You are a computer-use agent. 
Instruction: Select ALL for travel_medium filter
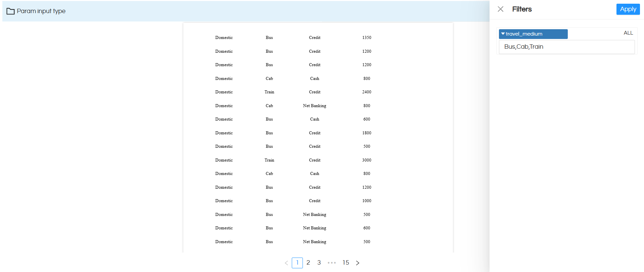628,33
